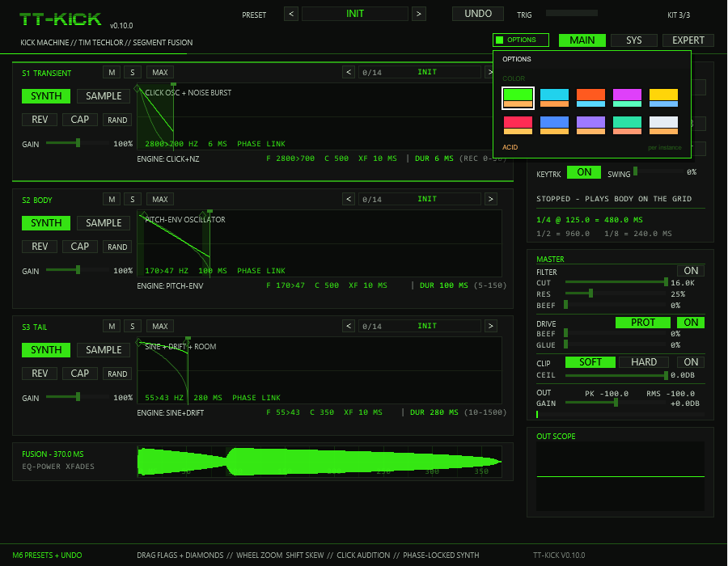The image size is (728, 566).
Task: Switch to the SYS tab
Action: click(633, 40)
